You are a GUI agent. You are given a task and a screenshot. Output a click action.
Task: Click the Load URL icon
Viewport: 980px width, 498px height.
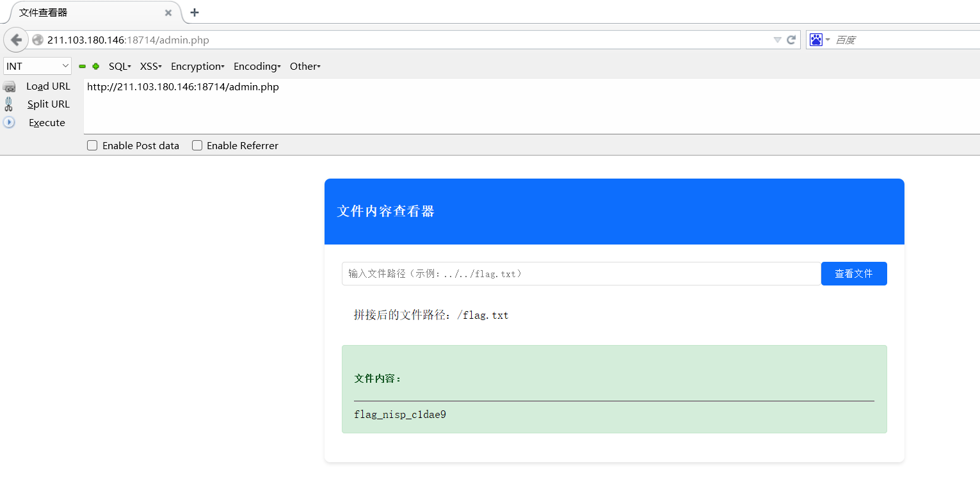click(x=9, y=86)
